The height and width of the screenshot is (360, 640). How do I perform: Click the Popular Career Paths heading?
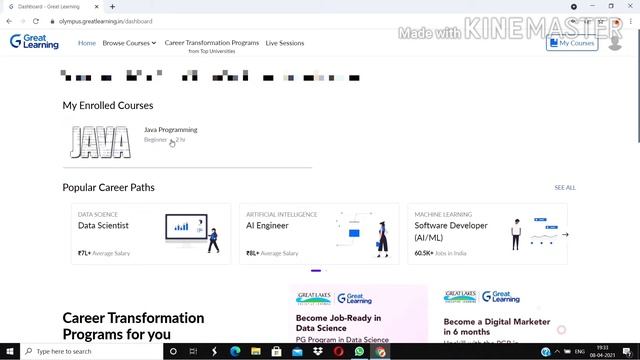coord(109,188)
